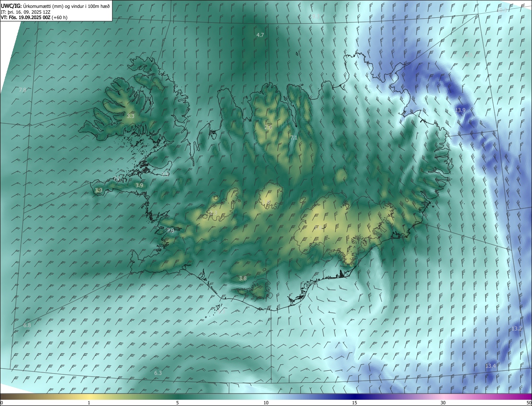Click the 3.8 value label on the map
The image size is (532, 406).
pos(243,278)
